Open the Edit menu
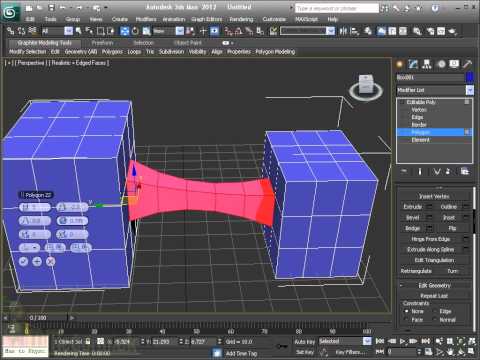 (30, 19)
